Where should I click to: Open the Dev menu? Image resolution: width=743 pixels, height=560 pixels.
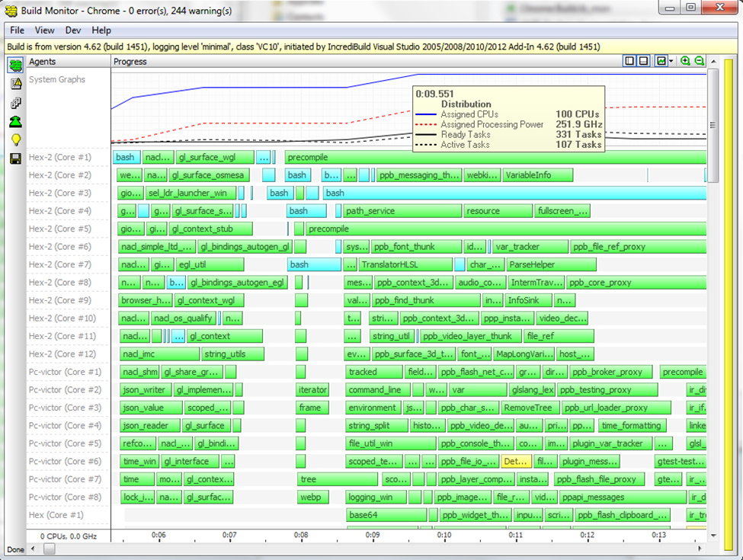tap(73, 30)
